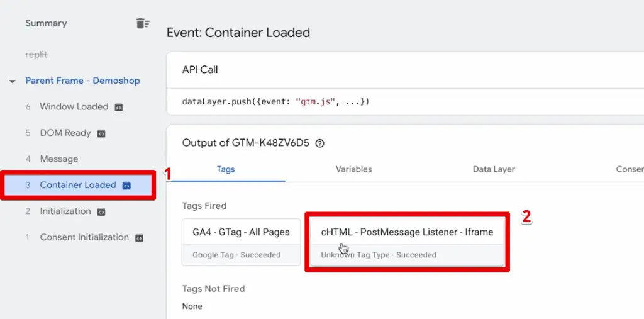Select the 1 Consent Initialization event
Image resolution: width=644 pixels, height=319 pixels.
[x=84, y=237]
